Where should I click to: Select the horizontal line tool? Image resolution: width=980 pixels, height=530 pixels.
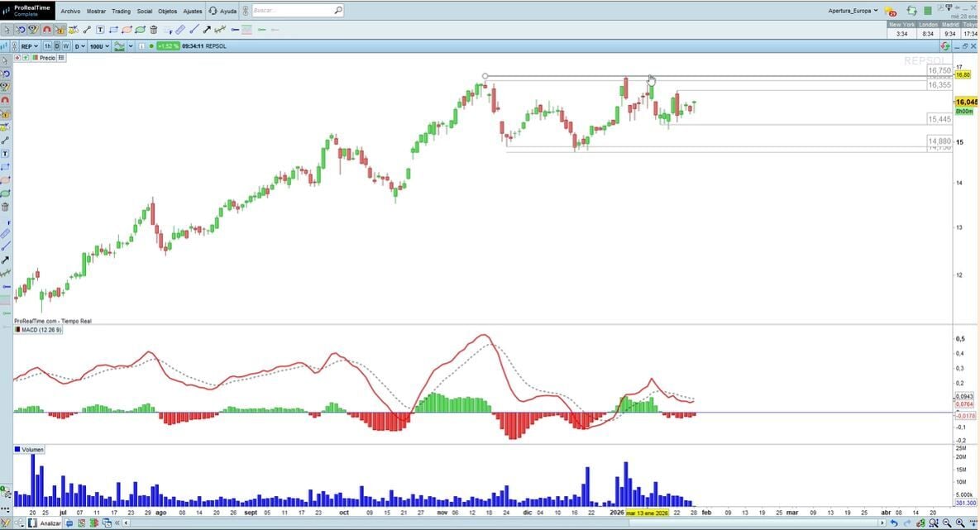tap(235, 30)
